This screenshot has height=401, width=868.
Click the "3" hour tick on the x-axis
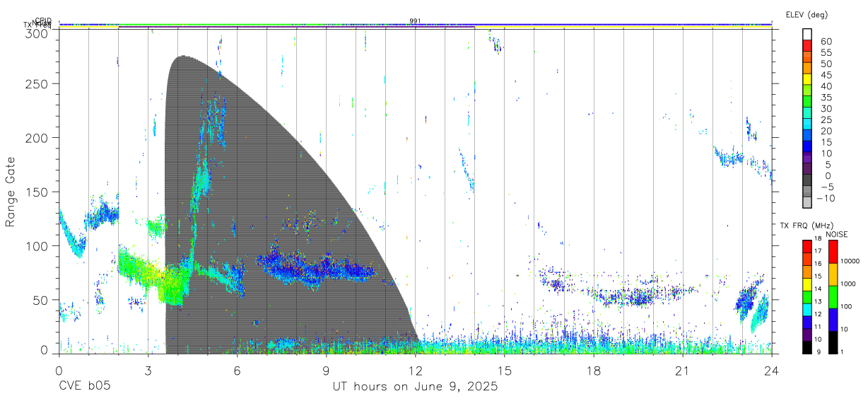[x=148, y=371]
